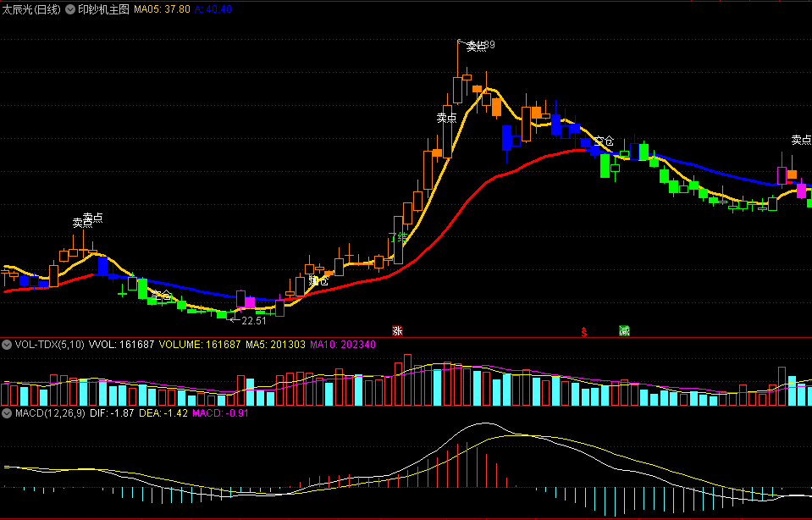Click the DIF: -1.87 reading
The height and width of the screenshot is (520, 812).
pyautogui.click(x=112, y=413)
